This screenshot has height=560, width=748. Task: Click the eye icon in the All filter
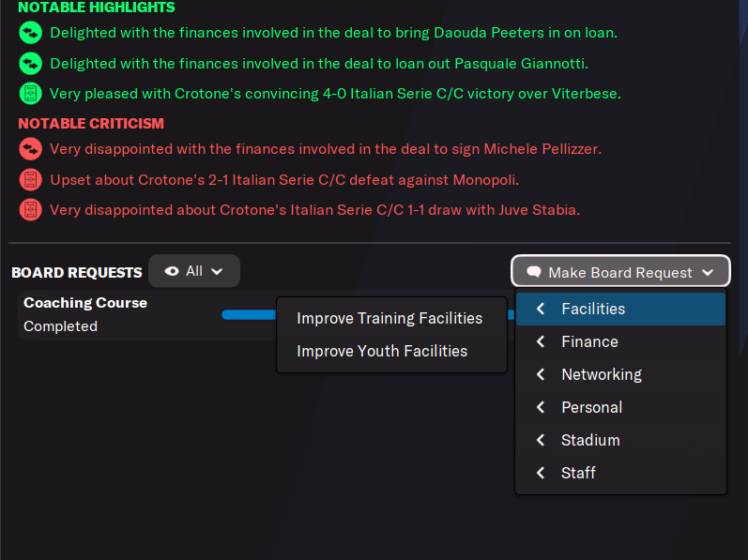click(172, 271)
